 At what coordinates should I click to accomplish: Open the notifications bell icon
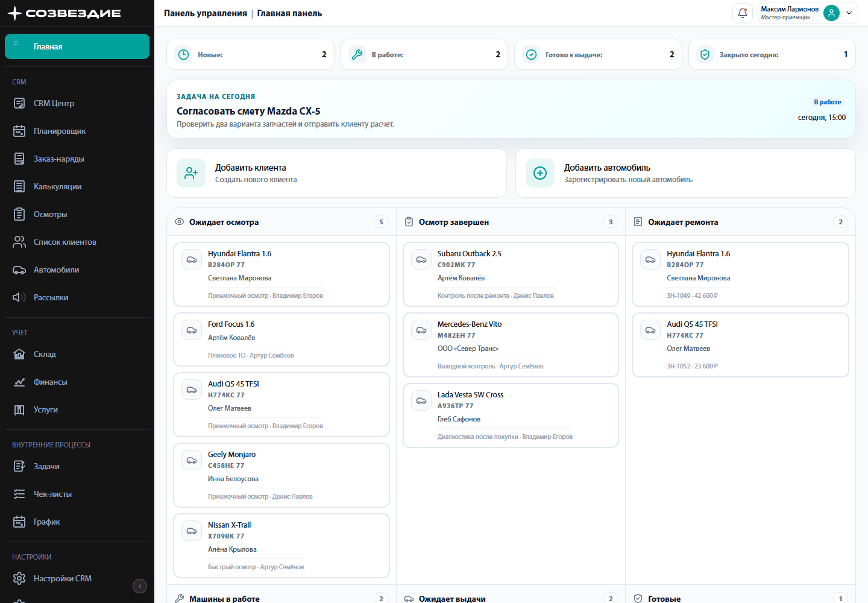[x=743, y=13]
